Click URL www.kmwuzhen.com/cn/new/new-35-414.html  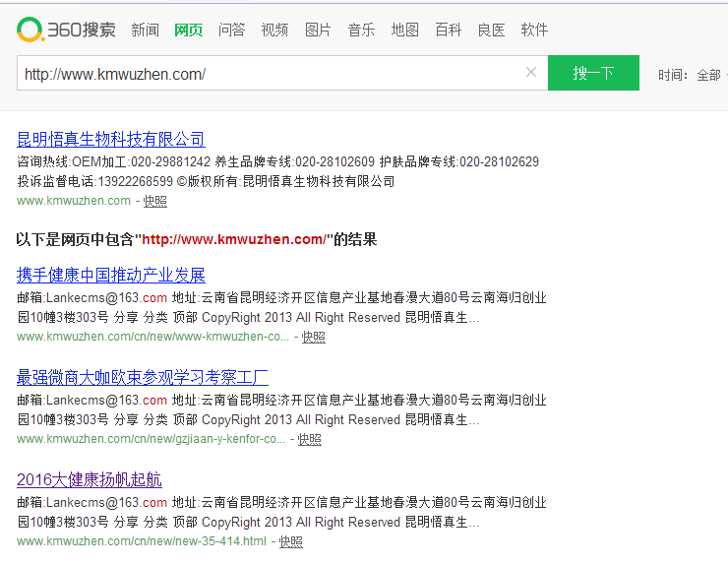click(142, 541)
